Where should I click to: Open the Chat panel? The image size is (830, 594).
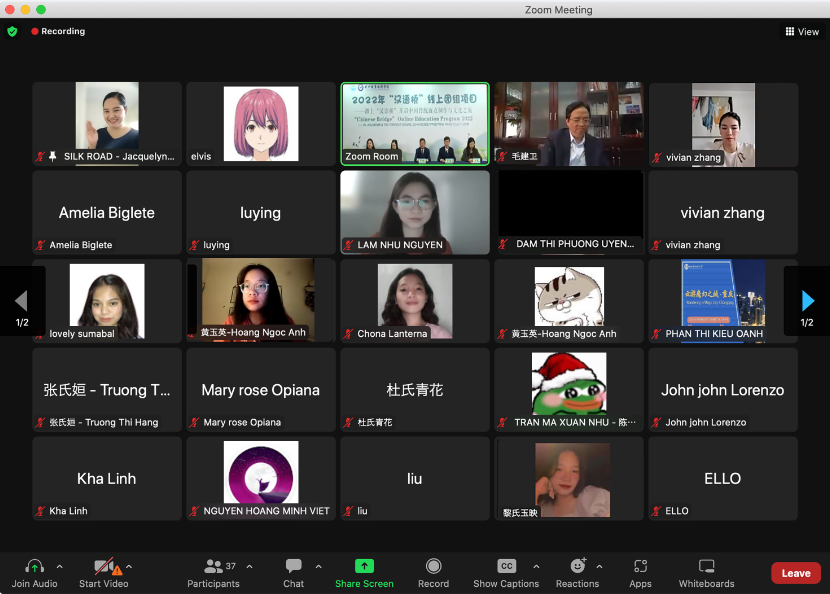pos(293,567)
